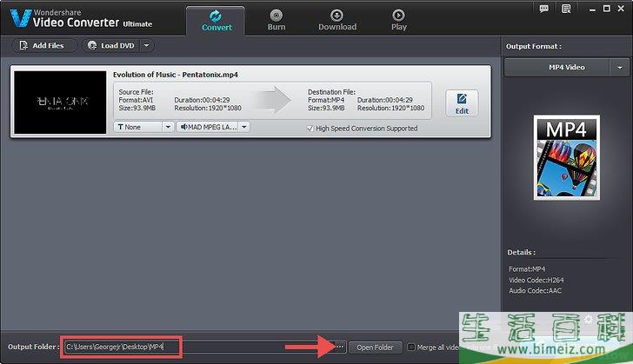Close the Video Converter window
Image resolution: width=633 pixels, height=364 pixels.
click(621, 9)
